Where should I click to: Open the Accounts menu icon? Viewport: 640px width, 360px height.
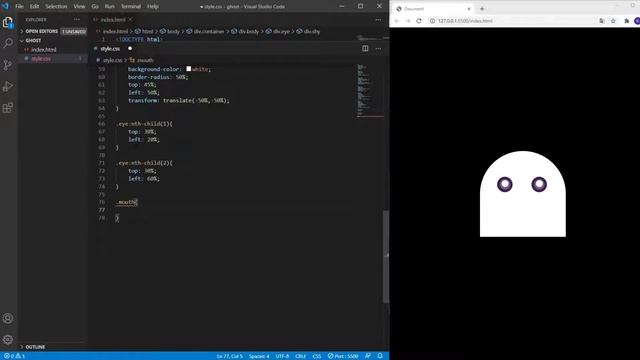[8, 318]
